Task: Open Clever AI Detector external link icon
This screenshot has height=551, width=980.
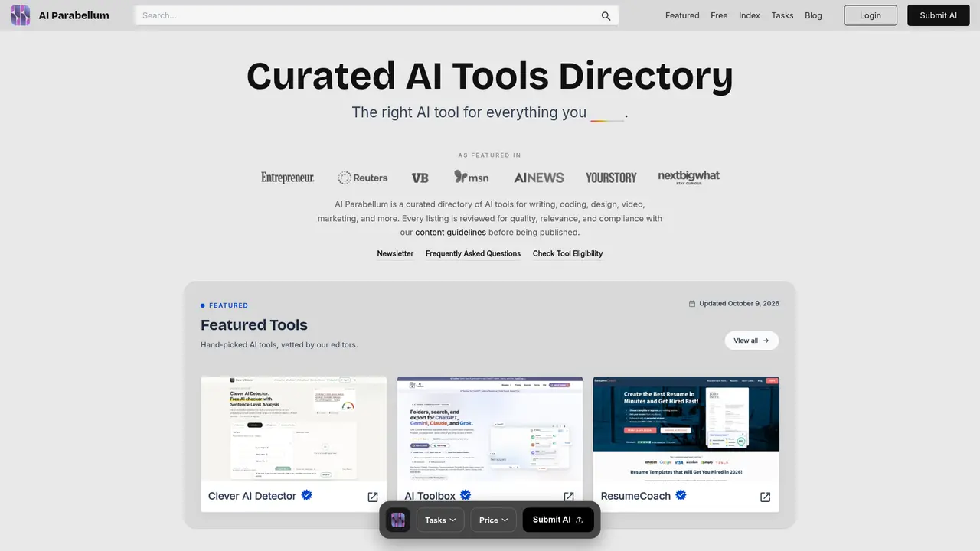Action: point(373,497)
